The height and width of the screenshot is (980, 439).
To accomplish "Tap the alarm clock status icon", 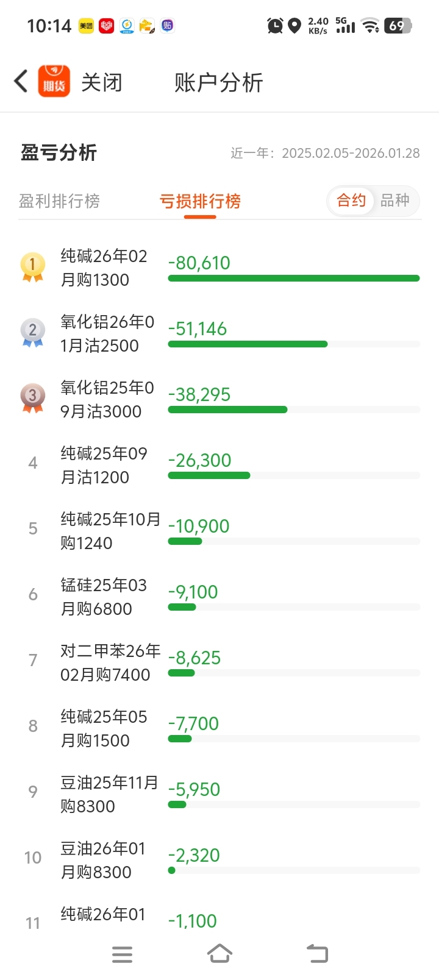I will coord(275,26).
